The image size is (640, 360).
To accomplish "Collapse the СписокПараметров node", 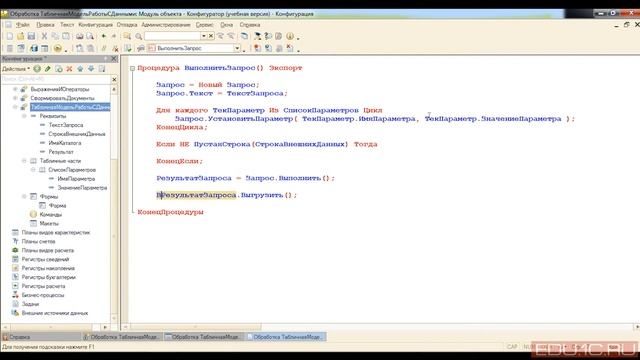I will [33, 170].
